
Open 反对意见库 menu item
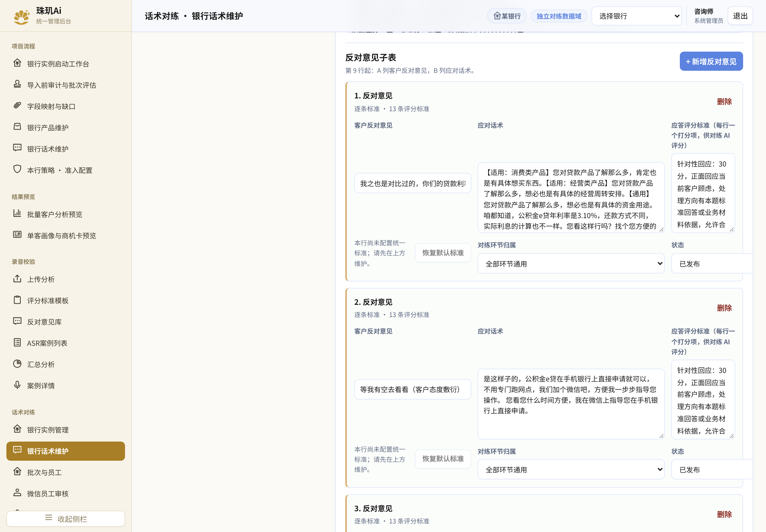click(66, 322)
